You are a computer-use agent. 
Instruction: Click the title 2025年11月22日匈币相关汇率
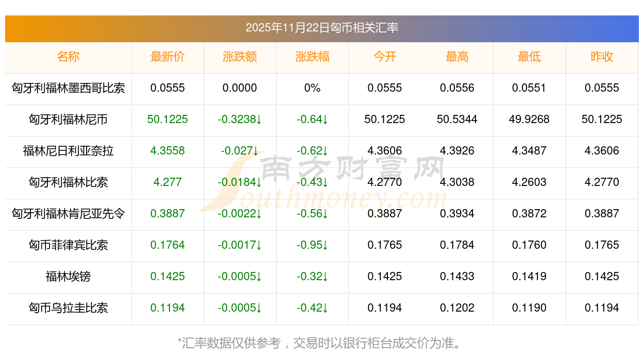tap(322, 28)
